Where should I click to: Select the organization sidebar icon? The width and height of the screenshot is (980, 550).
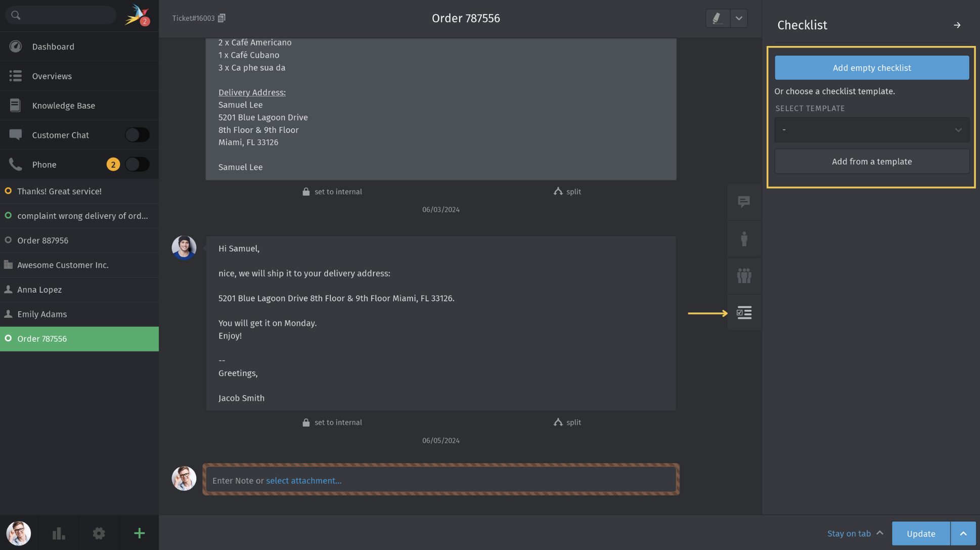743,276
